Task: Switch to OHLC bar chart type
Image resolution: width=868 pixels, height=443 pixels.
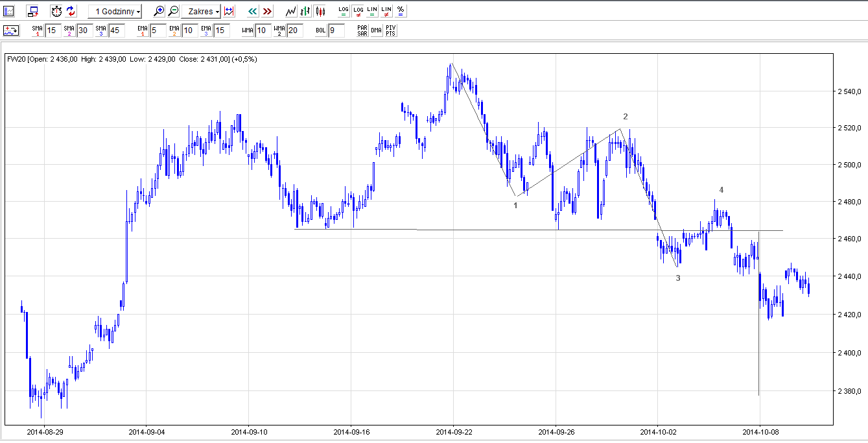Action: [305, 11]
